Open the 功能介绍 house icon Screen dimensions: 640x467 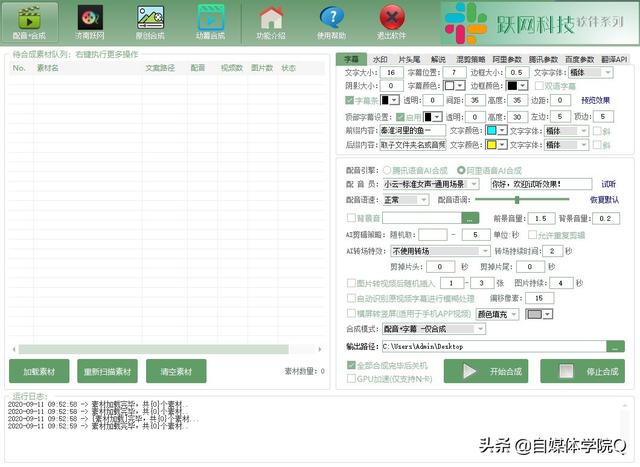coord(271,22)
